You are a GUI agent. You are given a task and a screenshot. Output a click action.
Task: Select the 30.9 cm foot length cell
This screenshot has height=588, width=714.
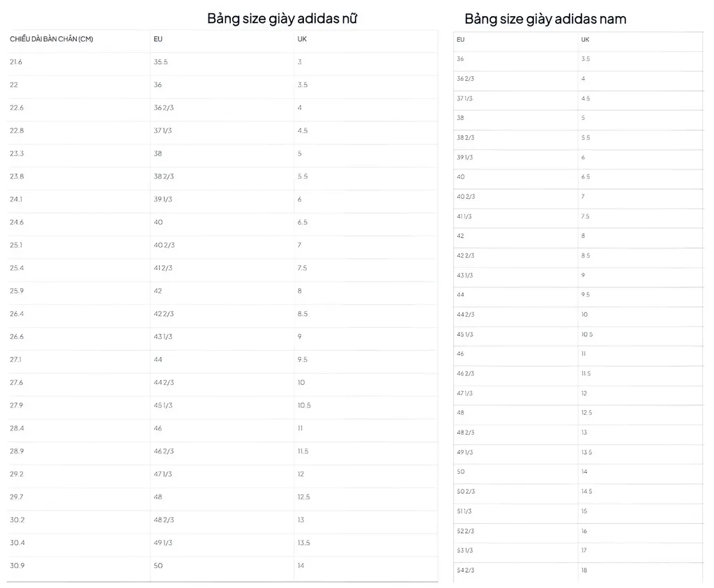click(17, 566)
